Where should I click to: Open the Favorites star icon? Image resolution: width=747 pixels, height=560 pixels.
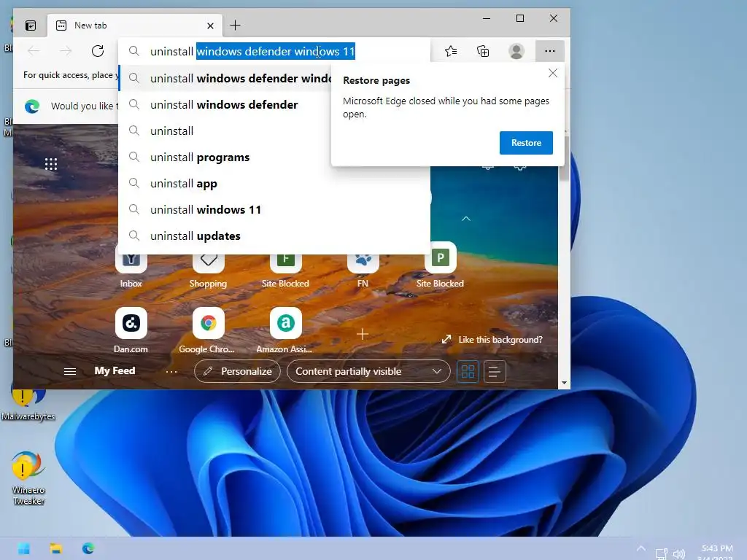[x=451, y=51]
